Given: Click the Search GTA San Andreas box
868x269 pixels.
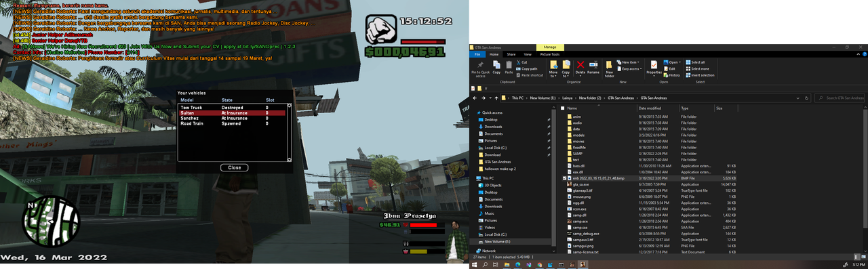Looking at the screenshot, I should coord(840,98).
